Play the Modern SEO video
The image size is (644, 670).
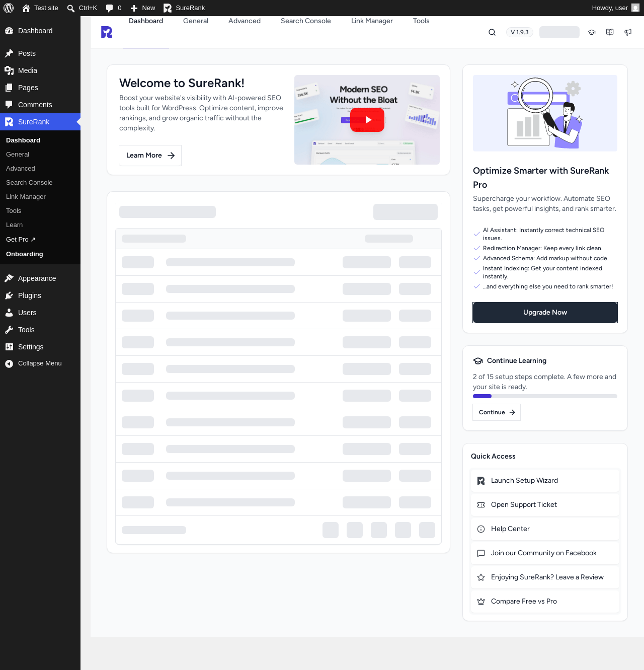coord(367,120)
